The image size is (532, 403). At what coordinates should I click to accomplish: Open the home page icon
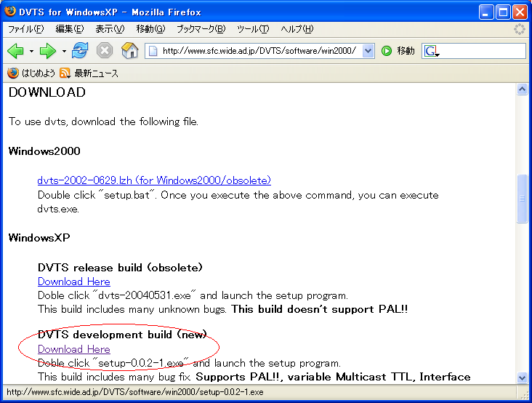tap(129, 51)
